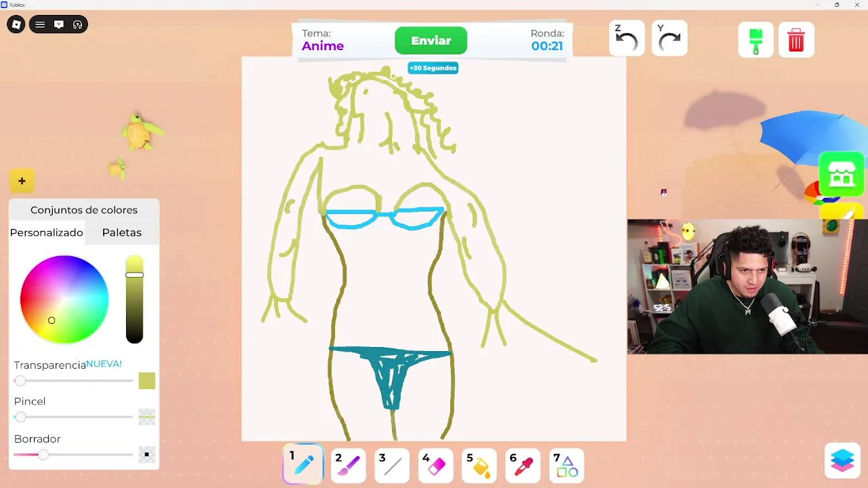Click the current color preview swatch

coord(146,381)
